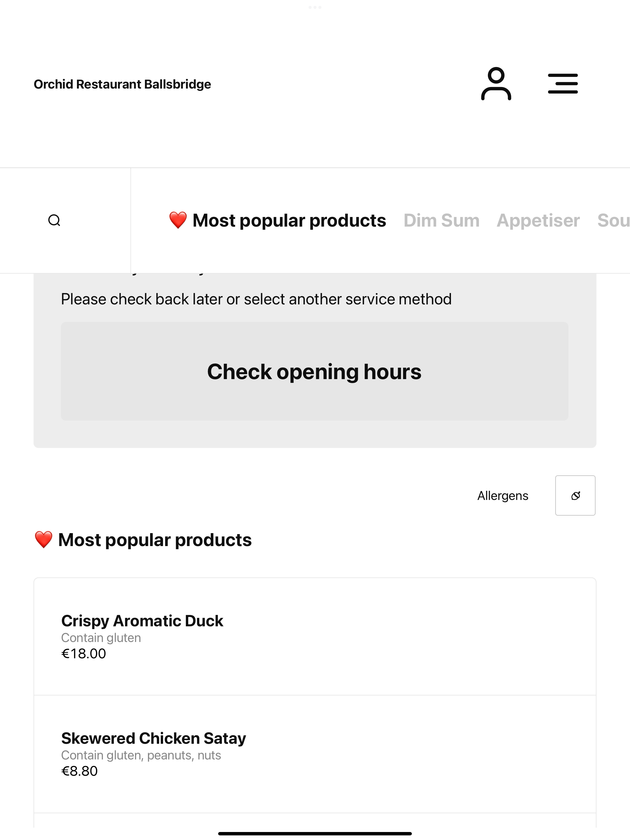Open the hamburger navigation menu
Viewport: 630px width, 840px height.
[563, 84]
